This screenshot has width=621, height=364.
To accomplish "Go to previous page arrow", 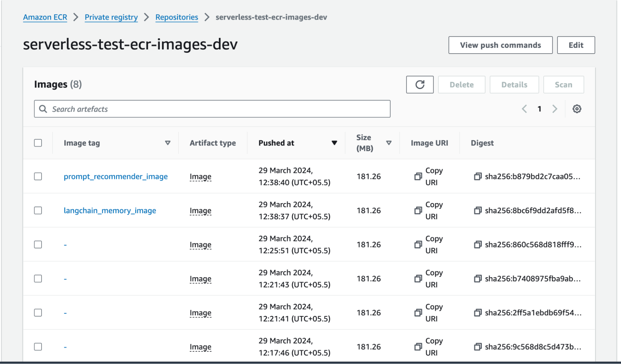I will pyautogui.click(x=524, y=109).
